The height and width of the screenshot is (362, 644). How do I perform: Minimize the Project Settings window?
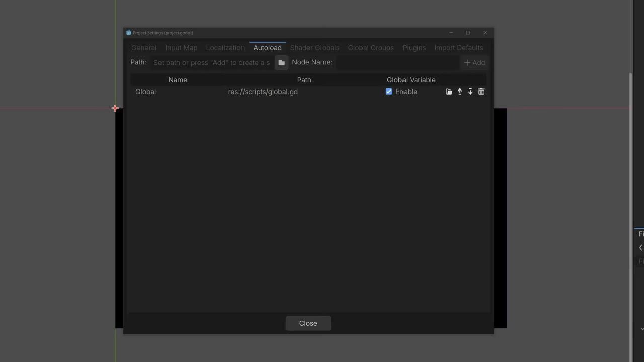pos(451,33)
